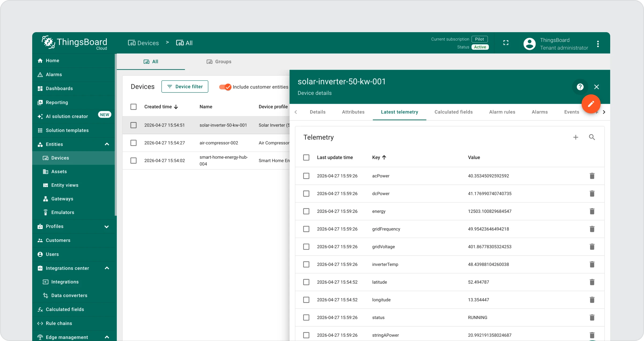This screenshot has width=644, height=341.
Task: Check the air-compressor-002 device checkbox
Action: pyautogui.click(x=133, y=143)
